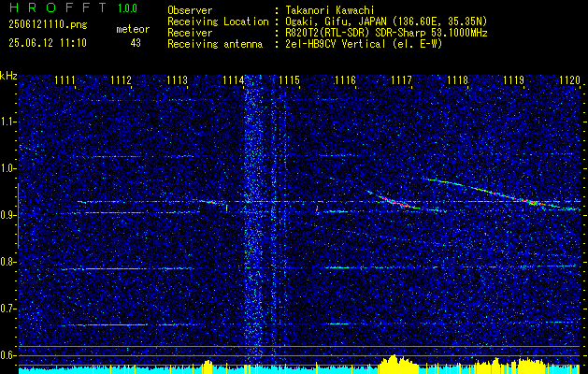This screenshot has height=374, width=588.
Task: Click the 1.1 frequency axis label
Action: pyautogui.click(x=8, y=122)
